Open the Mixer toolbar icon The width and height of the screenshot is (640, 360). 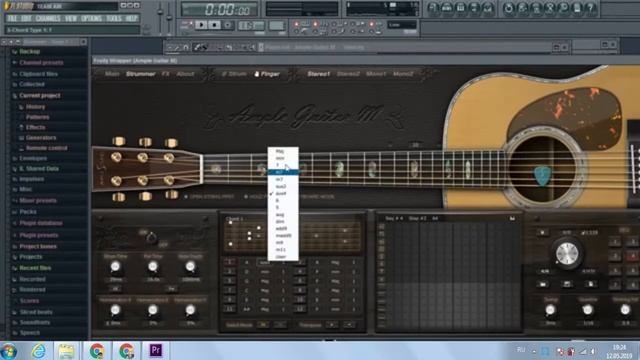click(487, 8)
